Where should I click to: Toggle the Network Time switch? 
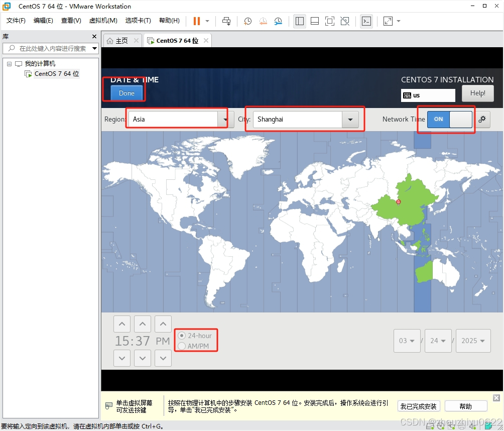449,120
